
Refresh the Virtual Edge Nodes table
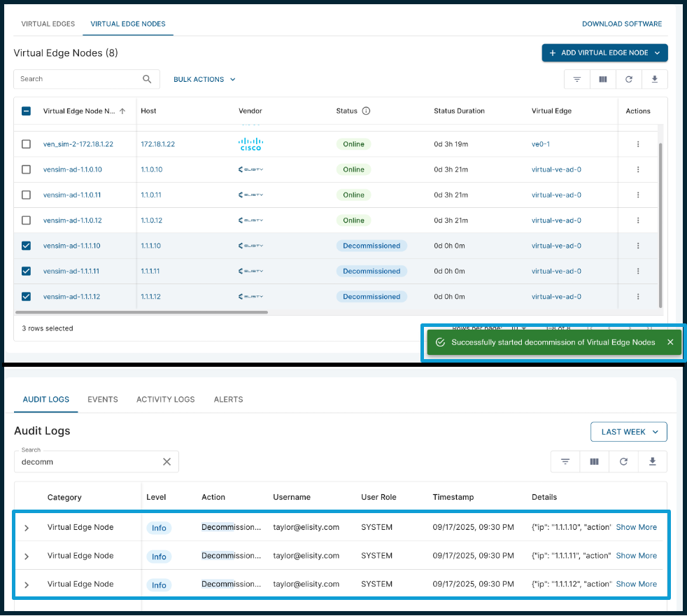tap(629, 79)
